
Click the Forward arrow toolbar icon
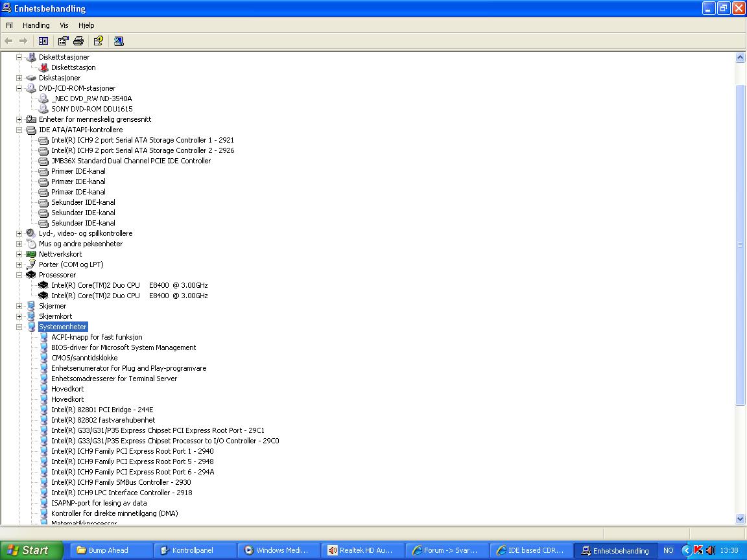click(23, 41)
